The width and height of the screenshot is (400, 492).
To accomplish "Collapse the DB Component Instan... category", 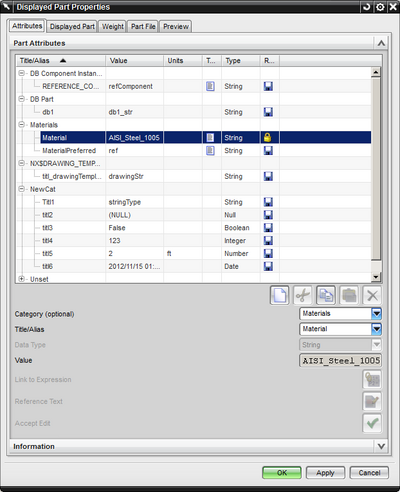I will click(x=22, y=73).
